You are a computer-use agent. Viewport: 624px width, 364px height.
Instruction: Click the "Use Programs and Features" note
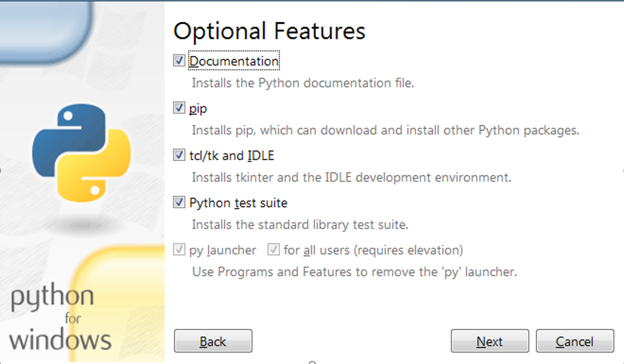354,272
